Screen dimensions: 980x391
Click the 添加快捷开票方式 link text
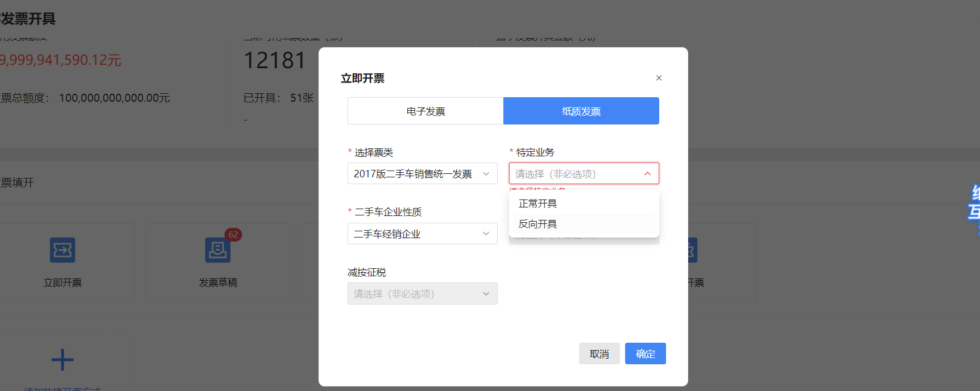point(63,389)
